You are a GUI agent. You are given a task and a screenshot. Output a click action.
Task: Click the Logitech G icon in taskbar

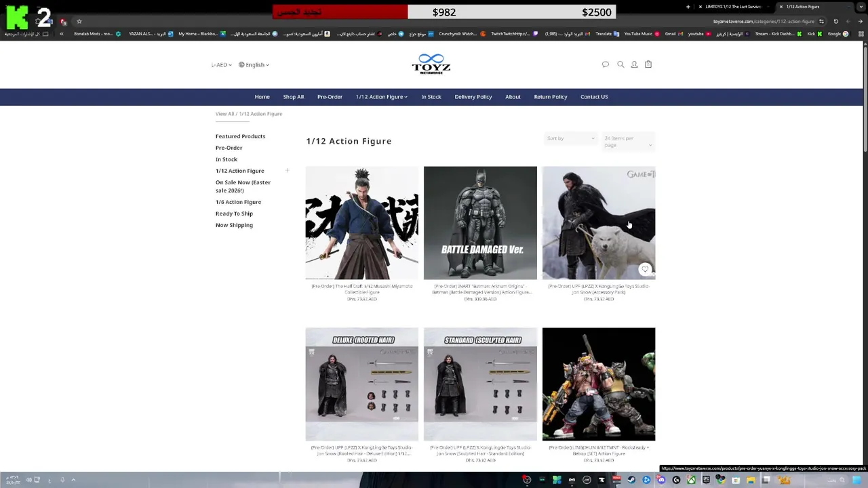(676, 480)
